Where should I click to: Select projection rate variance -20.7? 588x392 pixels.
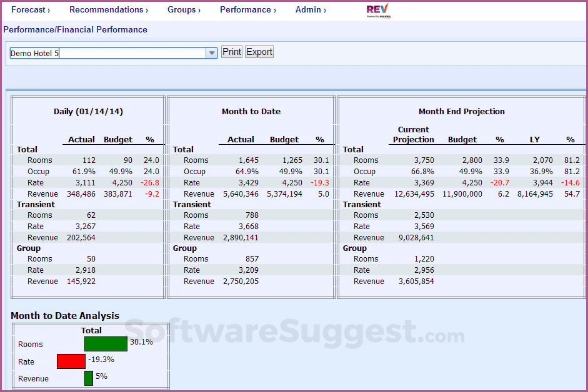click(499, 182)
